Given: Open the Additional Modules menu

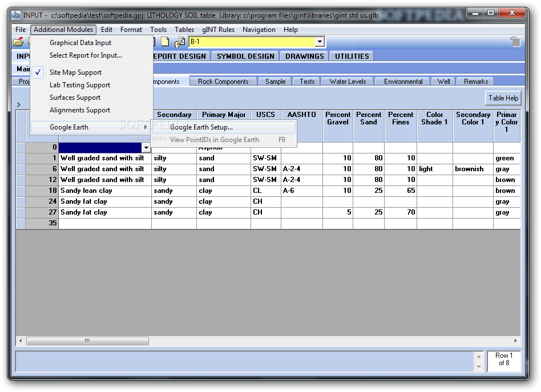Looking at the screenshot, I should click(x=63, y=30).
